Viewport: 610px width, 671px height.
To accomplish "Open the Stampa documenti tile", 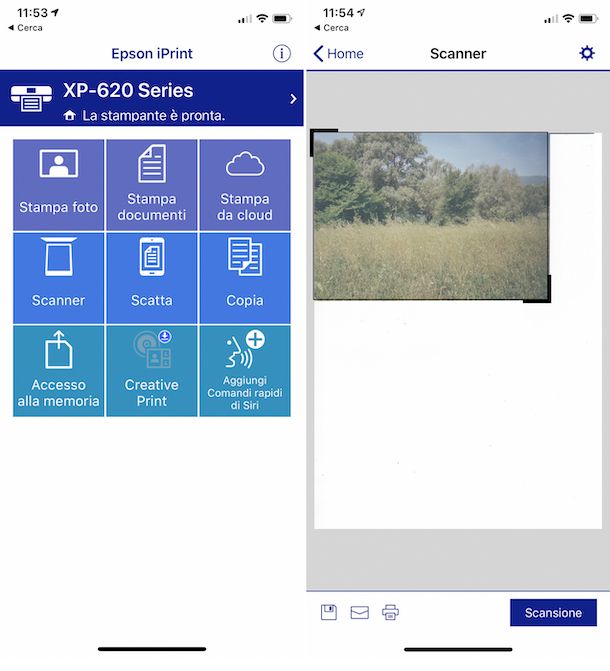I will (x=152, y=185).
